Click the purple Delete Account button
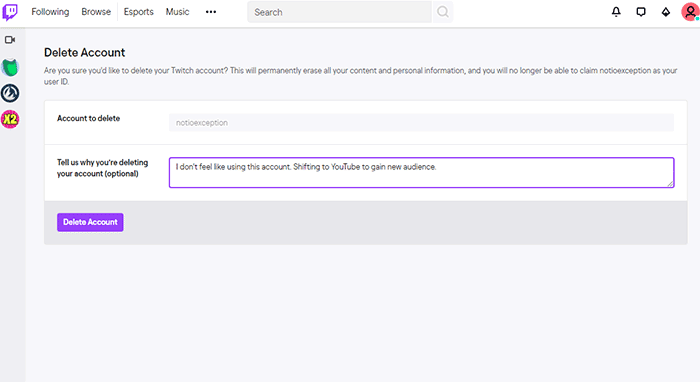This screenshot has height=382, width=700. 90,222
